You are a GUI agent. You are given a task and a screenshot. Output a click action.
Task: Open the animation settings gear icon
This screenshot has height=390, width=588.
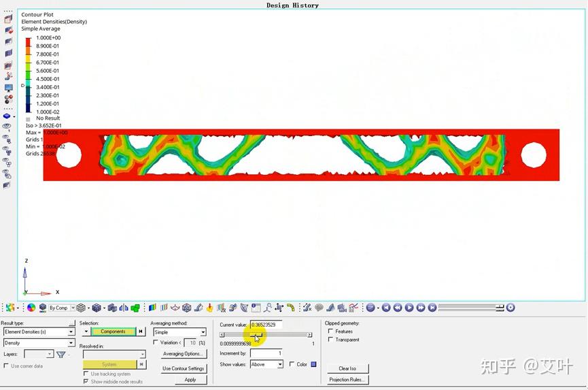(x=511, y=308)
